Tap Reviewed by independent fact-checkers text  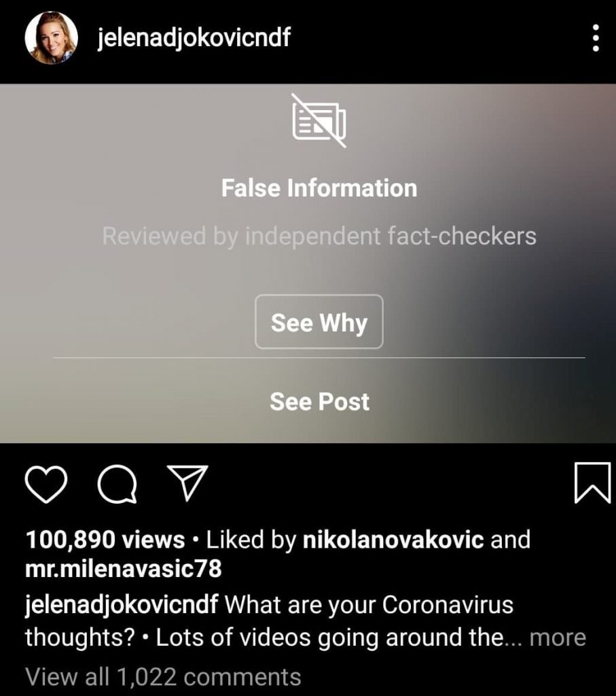tap(319, 236)
